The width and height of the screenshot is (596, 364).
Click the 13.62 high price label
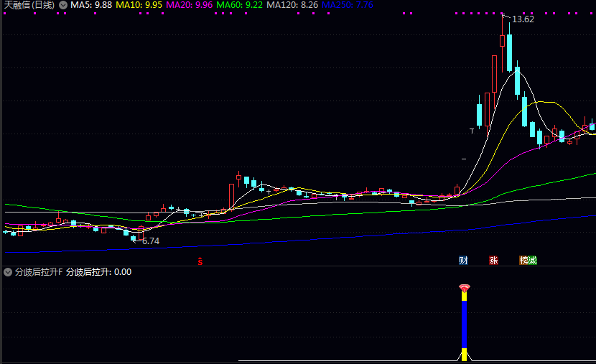click(x=523, y=19)
